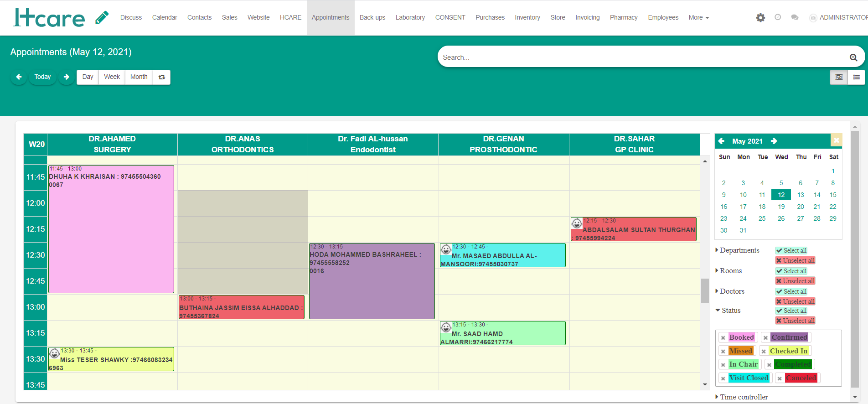Remove the Completed status filter

(769, 365)
